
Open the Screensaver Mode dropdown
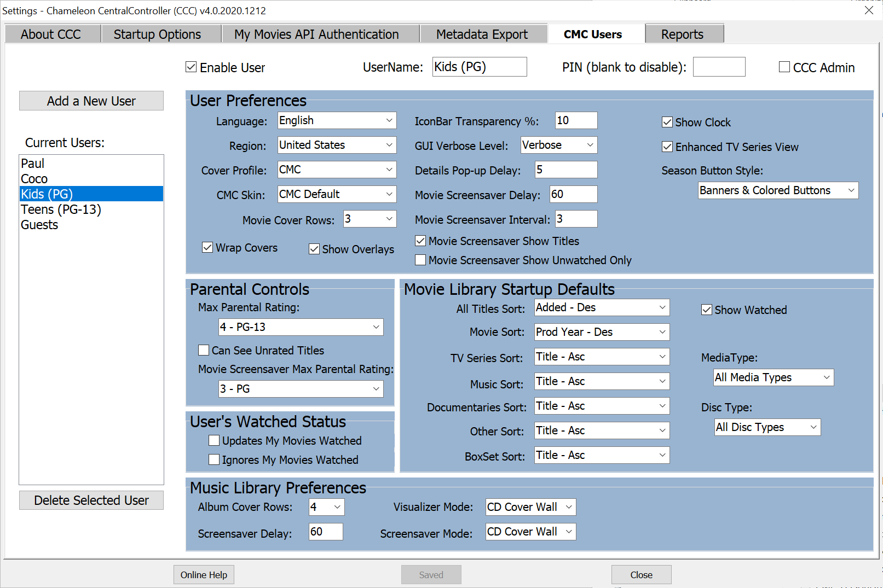coord(530,532)
